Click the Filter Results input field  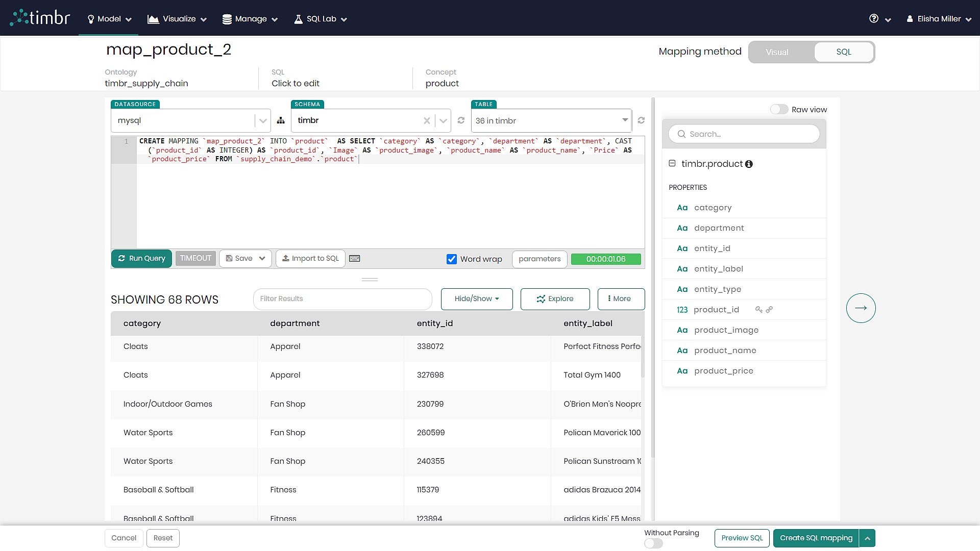tap(342, 299)
